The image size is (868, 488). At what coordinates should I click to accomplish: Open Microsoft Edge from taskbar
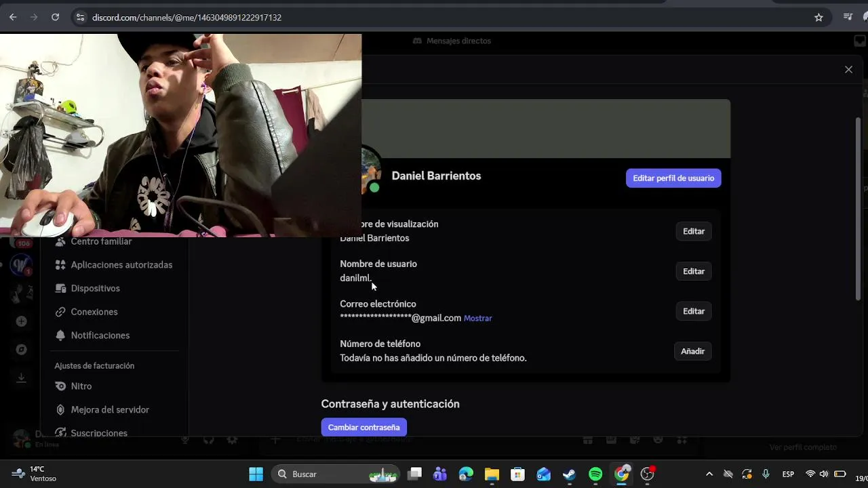click(x=466, y=474)
